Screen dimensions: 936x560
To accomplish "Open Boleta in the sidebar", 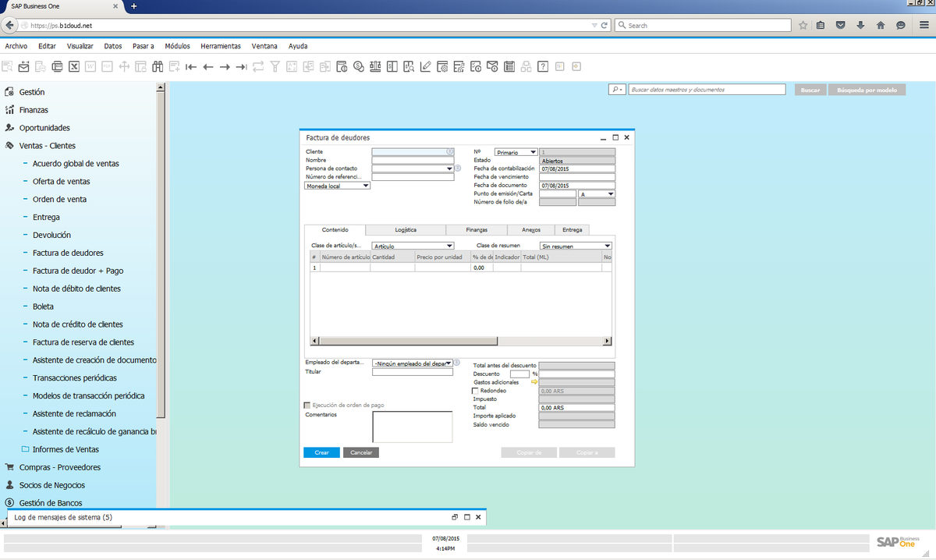I will click(43, 307).
